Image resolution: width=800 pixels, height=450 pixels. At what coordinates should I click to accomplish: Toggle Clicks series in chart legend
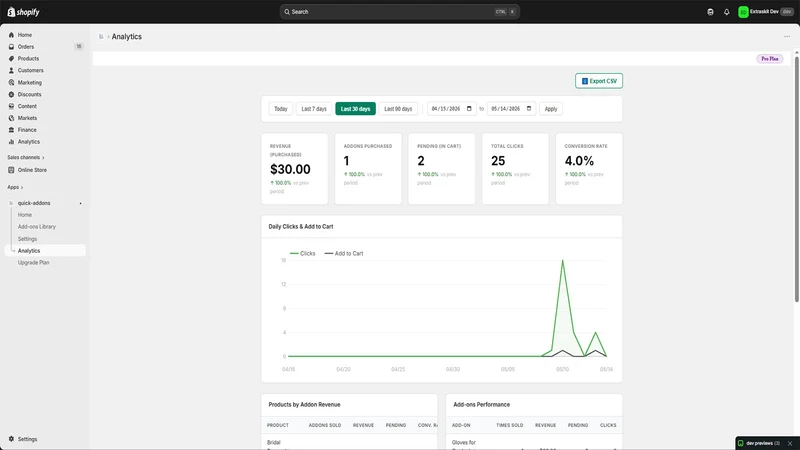click(x=303, y=253)
